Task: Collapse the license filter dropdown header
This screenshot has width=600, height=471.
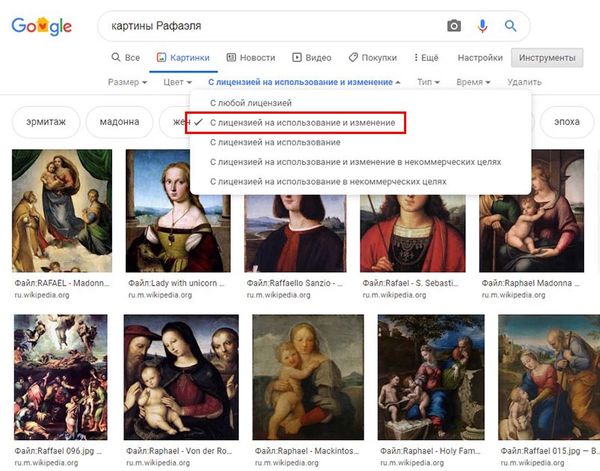Action: 304,82
